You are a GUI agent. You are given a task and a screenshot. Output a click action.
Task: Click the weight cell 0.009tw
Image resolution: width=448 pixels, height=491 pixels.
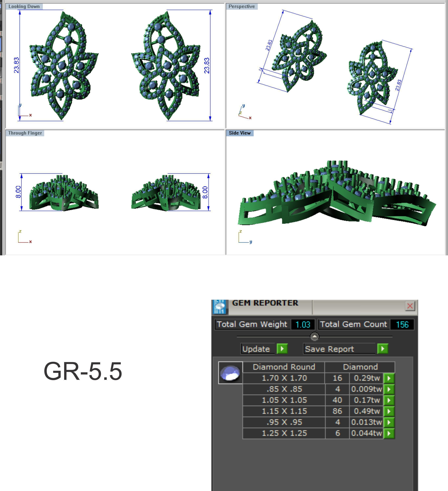click(367, 389)
